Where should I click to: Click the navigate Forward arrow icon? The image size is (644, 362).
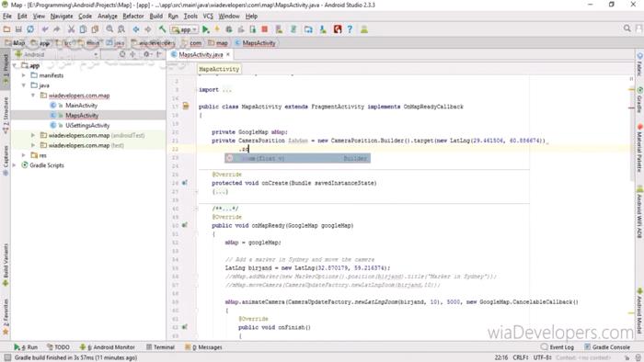[148, 29]
